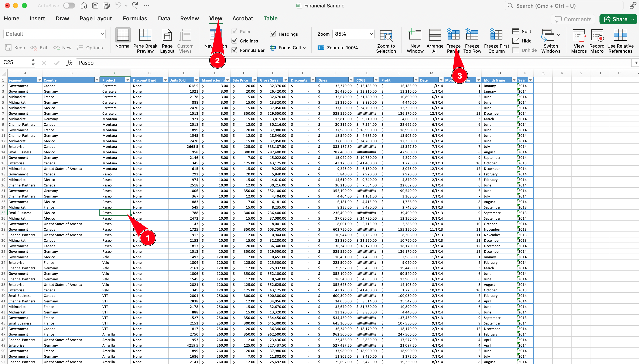The width and height of the screenshot is (639, 364).
Task: Open Year column filter dropdown
Action: 530,80
